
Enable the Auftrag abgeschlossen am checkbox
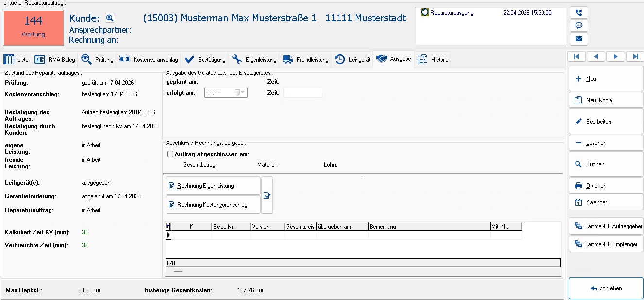pos(170,154)
